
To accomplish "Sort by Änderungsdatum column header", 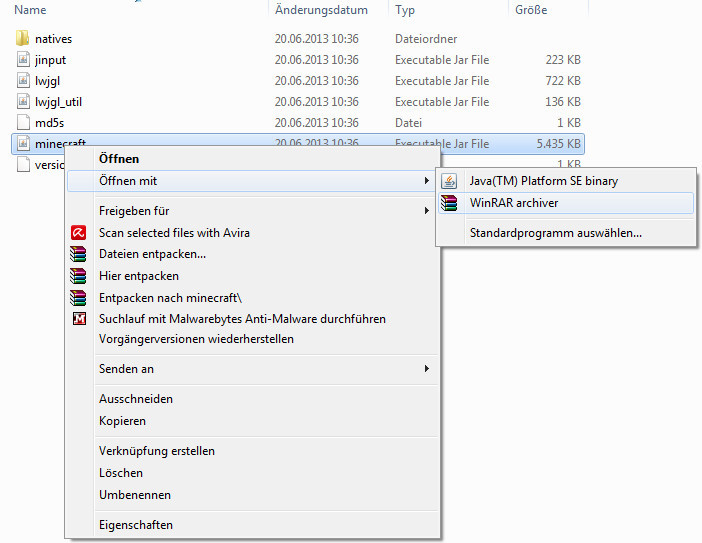I will click(321, 10).
